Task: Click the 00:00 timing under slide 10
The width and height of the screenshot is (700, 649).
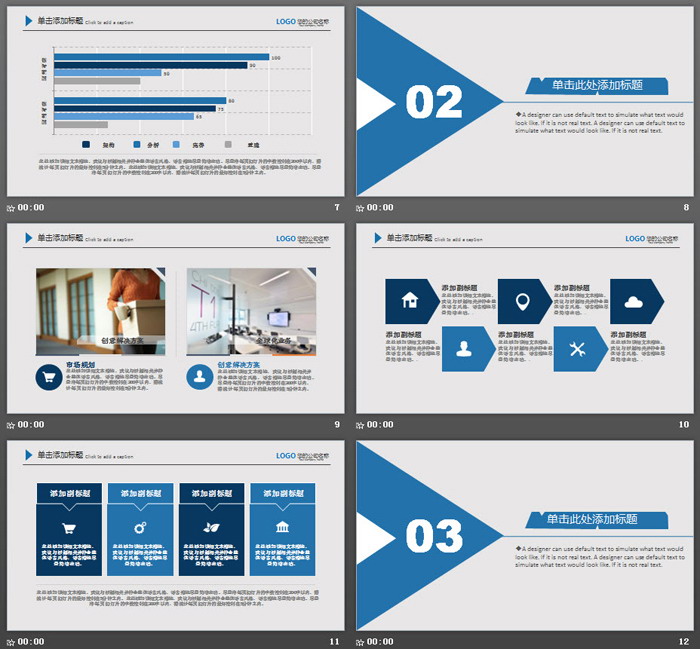Action: pyautogui.click(x=381, y=425)
